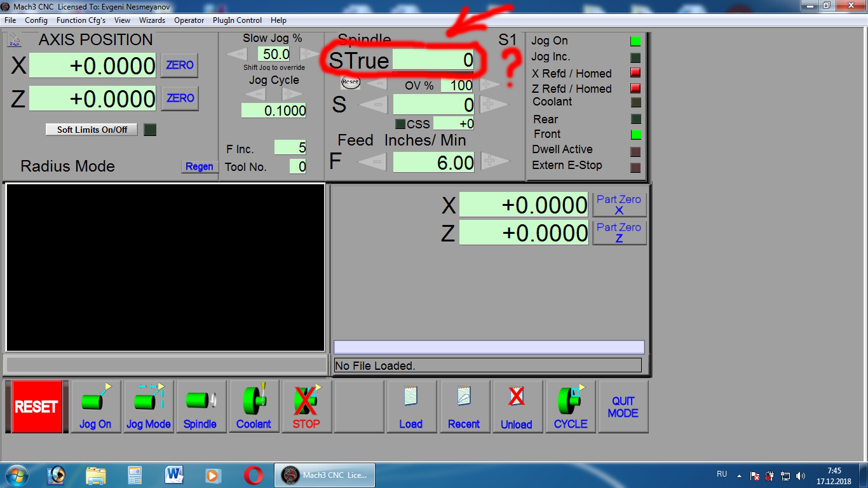Click the CSS +0 value field

(x=454, y=124)
